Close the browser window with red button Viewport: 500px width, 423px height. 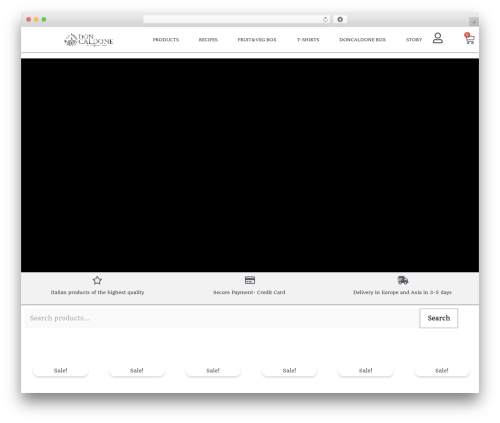click(29, 20)
